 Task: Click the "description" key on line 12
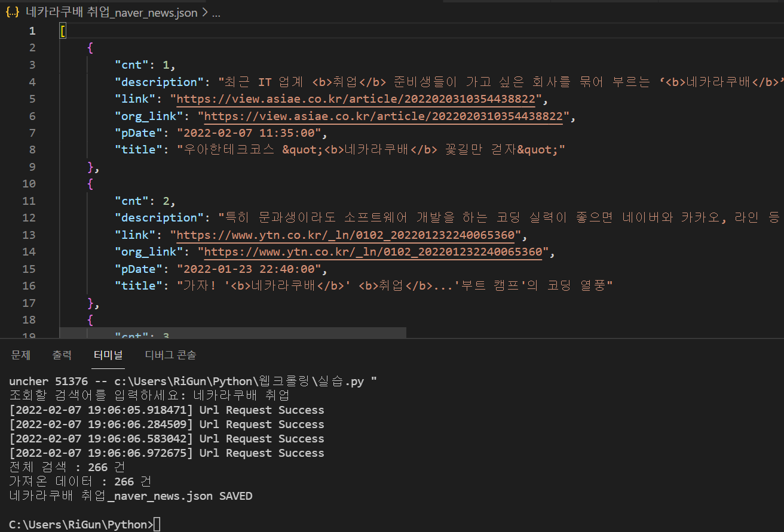point(159,217)
